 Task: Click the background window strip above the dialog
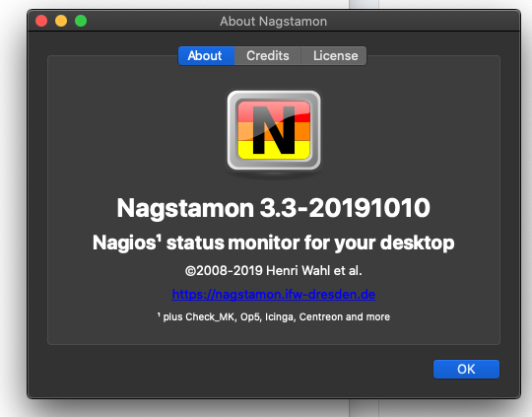(364, 4)
